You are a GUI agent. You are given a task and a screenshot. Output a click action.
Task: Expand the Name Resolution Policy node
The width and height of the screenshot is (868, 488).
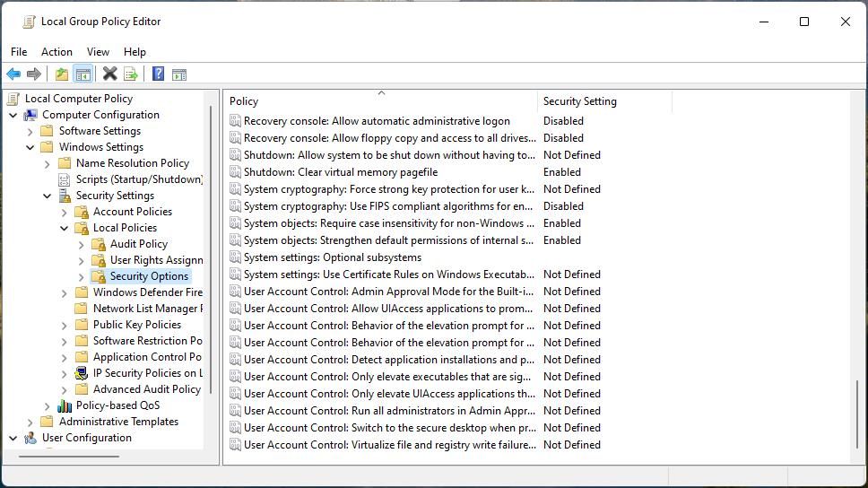pyautogui.click(x=47, y=163)
